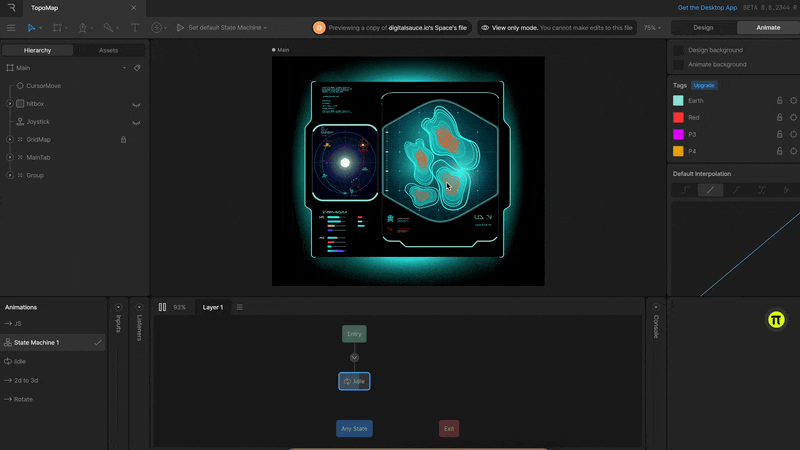The height and width of the screenshot is (450, 800).
Task: Open the hamburger main menu
Action: pyautogui.click(x=11, y=28)
